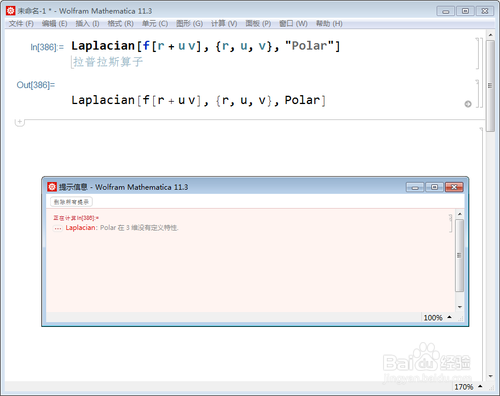
Task: Minimize the main Mathematica window
Action: point(445,11)
